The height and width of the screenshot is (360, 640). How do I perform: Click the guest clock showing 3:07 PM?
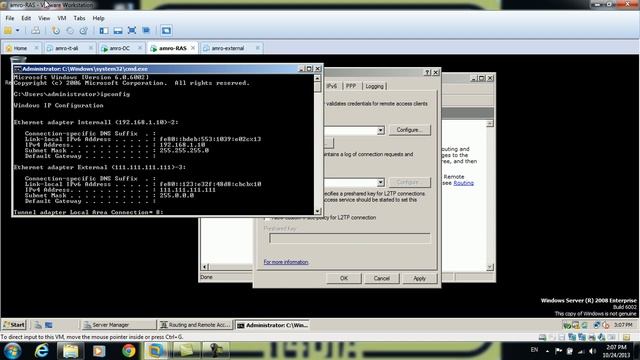pos(623,325)
